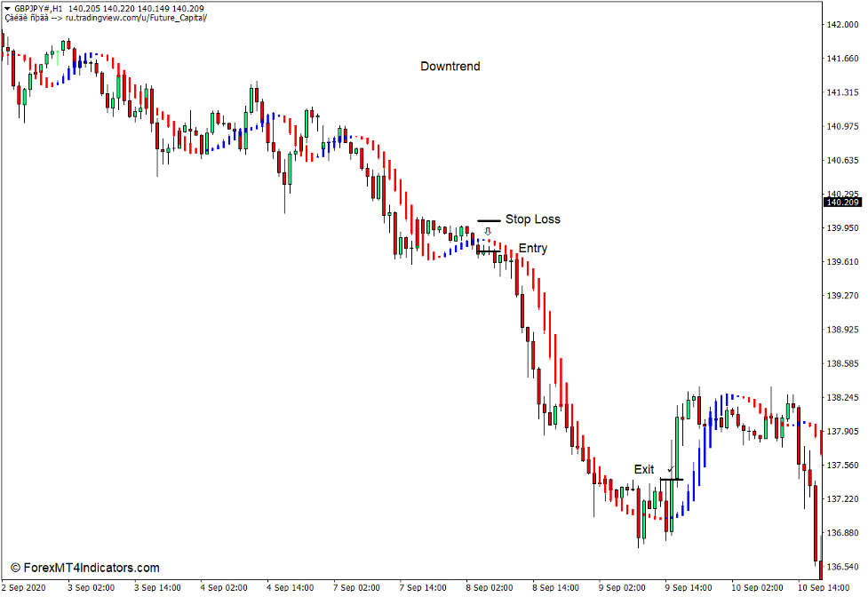Click the current price tag showing 140.209
Screen dimensions: 868x597
tap(841, 203)
